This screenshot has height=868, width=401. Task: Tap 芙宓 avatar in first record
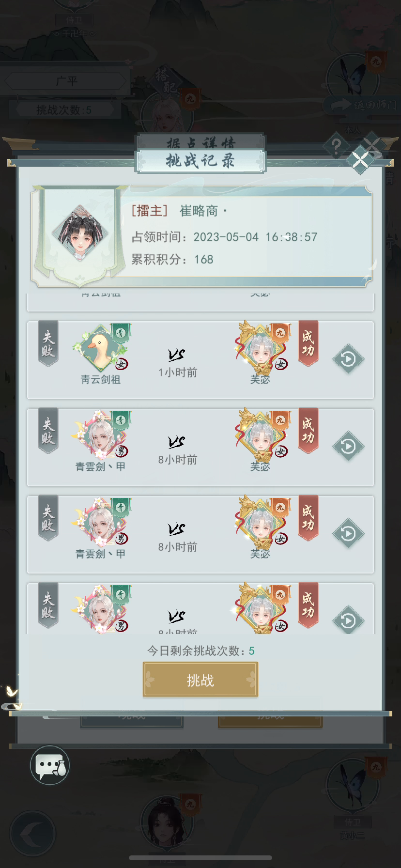(x=262, y=348)
